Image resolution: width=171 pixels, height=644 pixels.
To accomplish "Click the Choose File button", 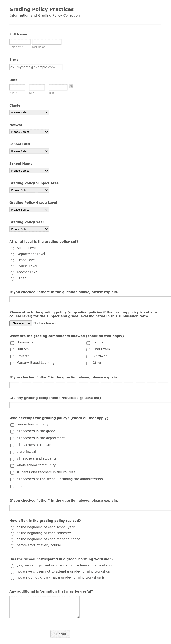I will [21, 323].
